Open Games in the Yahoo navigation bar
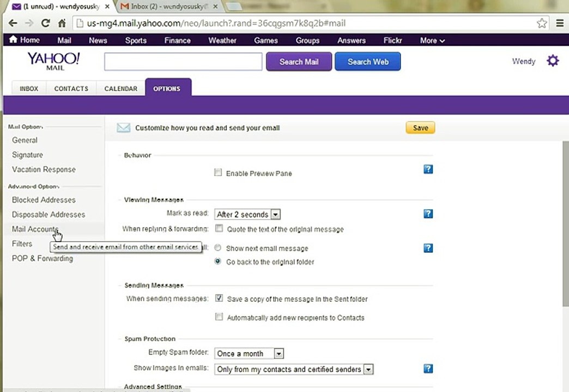 click(266, 40)
